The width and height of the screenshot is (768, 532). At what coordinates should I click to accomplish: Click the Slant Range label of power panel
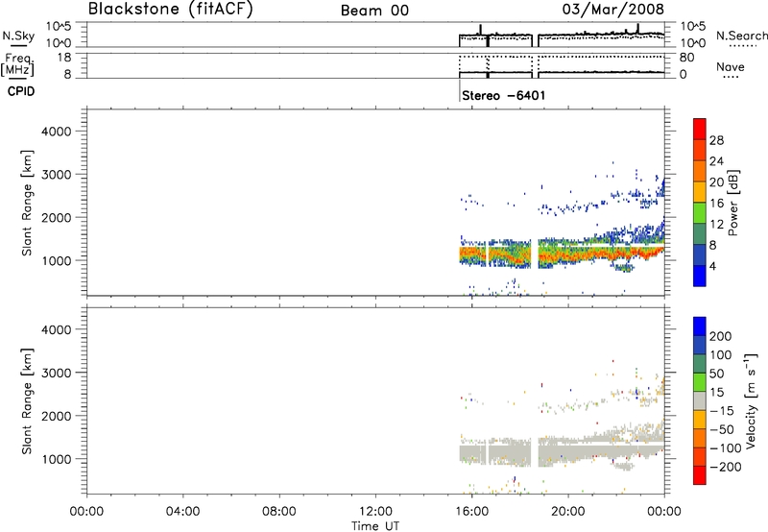27,203
